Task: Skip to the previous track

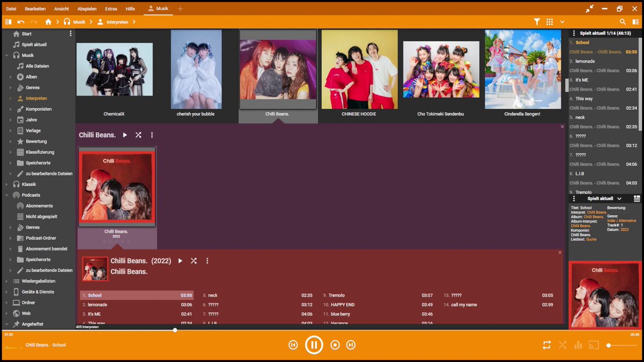Action: tap(293, 345)
